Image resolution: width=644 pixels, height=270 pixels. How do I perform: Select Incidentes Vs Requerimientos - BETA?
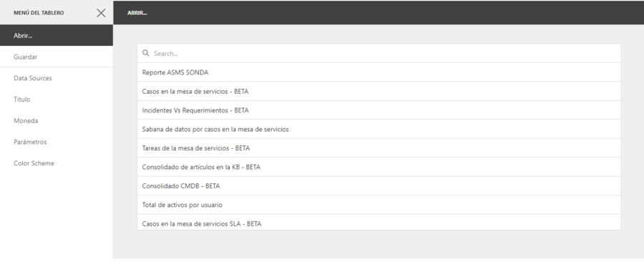[379, 110]
